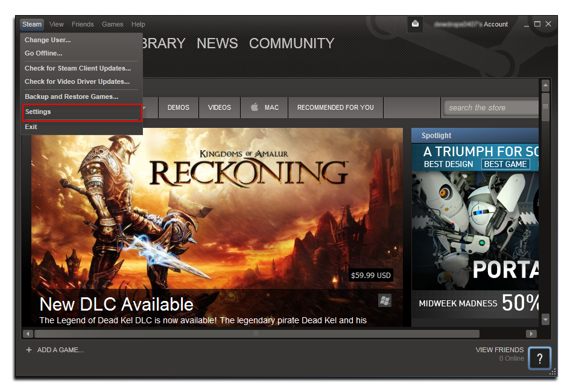Image resolution: width=573 pixels, height=392 pixels.
Task: Open the Games menu
Action: click(112, 24)
